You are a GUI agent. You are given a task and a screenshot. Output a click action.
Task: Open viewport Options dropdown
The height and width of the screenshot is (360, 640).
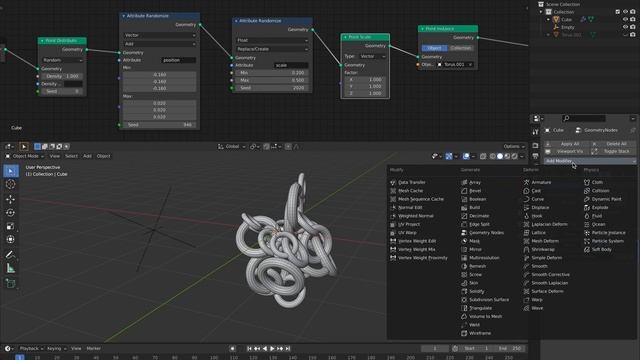click(x=514, y=147)
